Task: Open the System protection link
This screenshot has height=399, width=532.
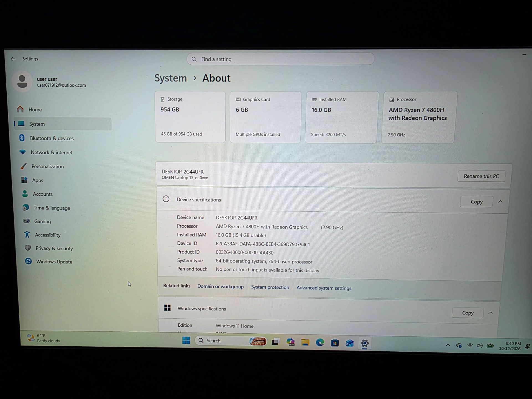Action: (270, 287)
